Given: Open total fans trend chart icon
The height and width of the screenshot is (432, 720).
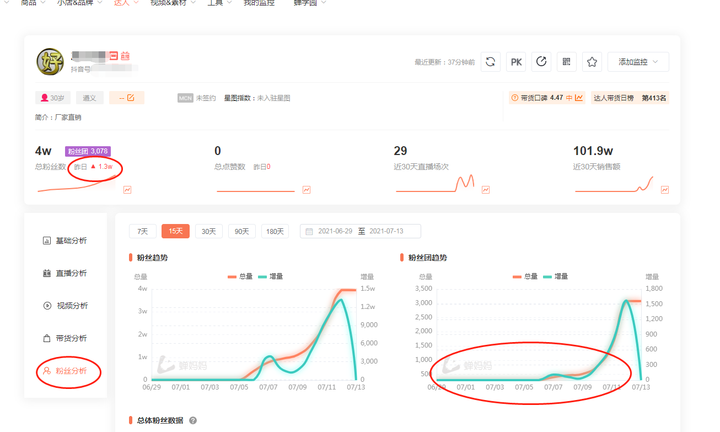Looking at the screenshot, I should tap(127, 190).
